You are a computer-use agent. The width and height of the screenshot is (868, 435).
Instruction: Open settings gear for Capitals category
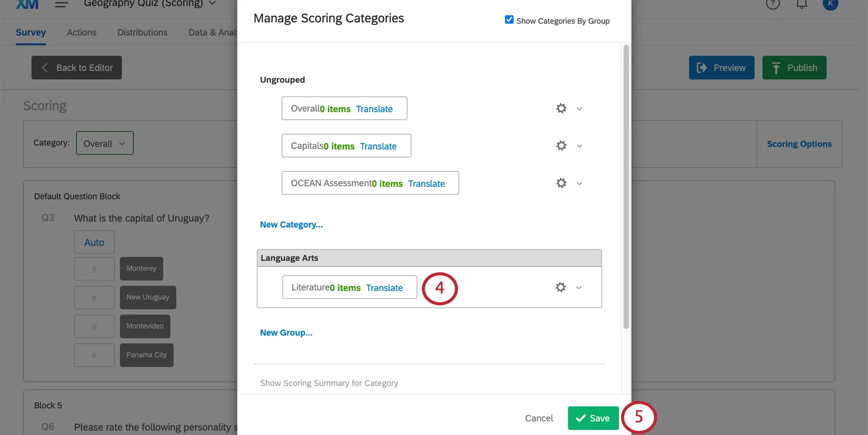pos(561,146)
